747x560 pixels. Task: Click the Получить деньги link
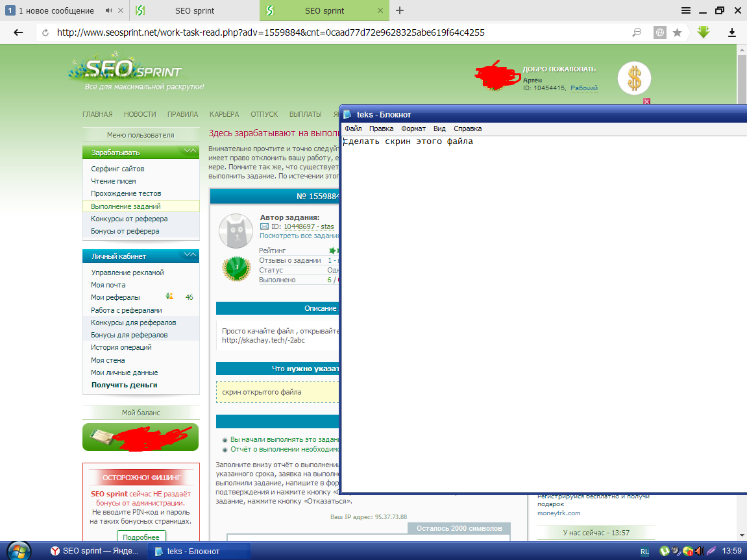(x=125, y=385)
